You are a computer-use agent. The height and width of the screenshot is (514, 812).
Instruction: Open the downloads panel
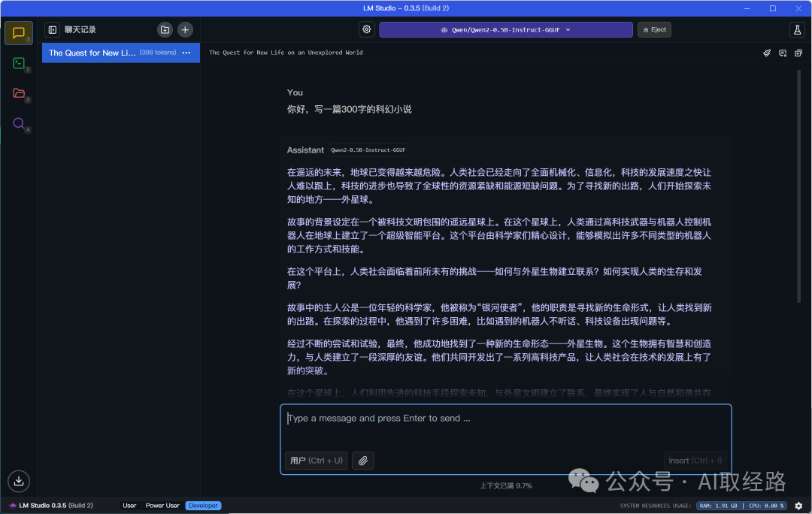click(19, 481)
